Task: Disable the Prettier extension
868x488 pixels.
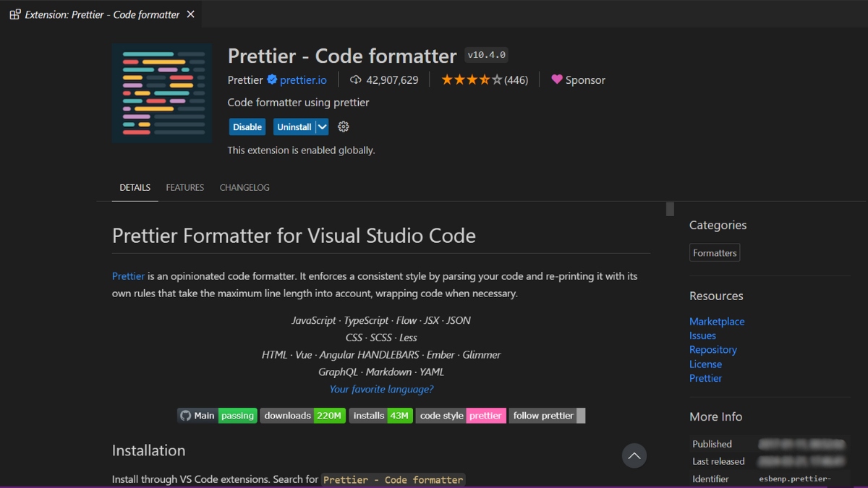Action: 247,127
